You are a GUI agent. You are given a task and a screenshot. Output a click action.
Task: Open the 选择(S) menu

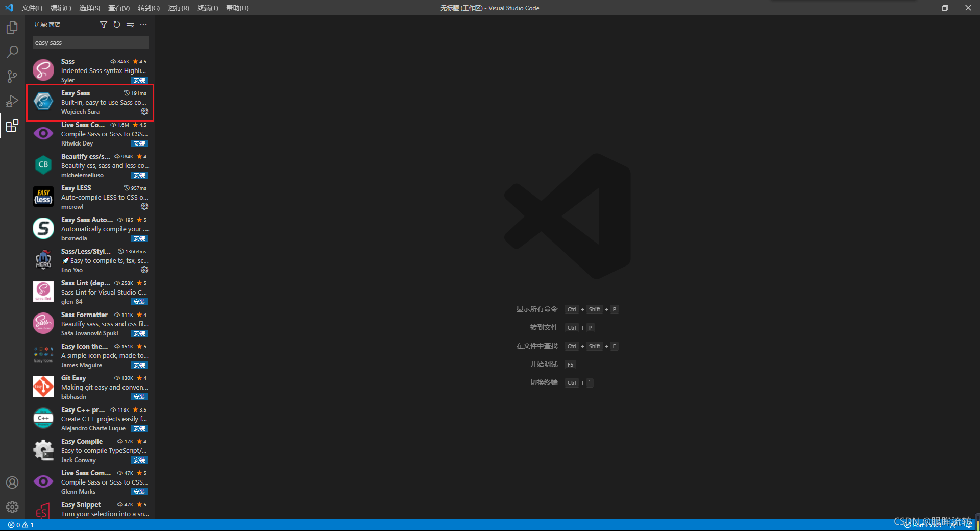coord(90,8)
